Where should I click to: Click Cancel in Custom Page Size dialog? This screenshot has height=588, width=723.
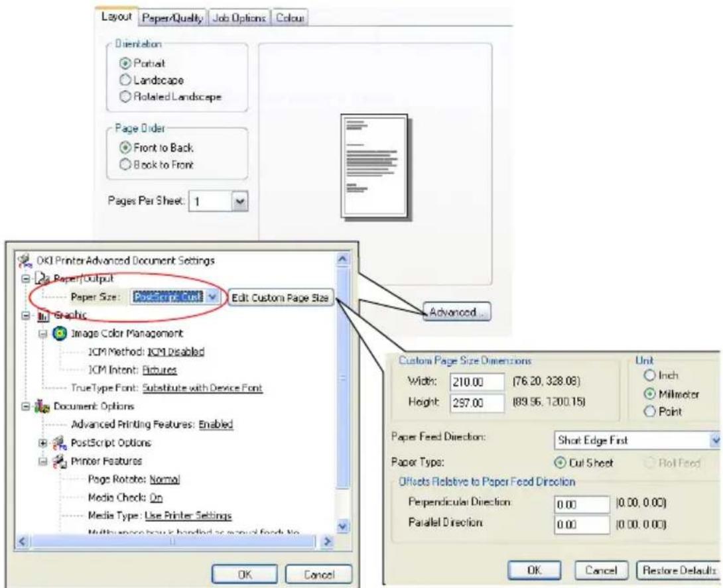point(602,570)
